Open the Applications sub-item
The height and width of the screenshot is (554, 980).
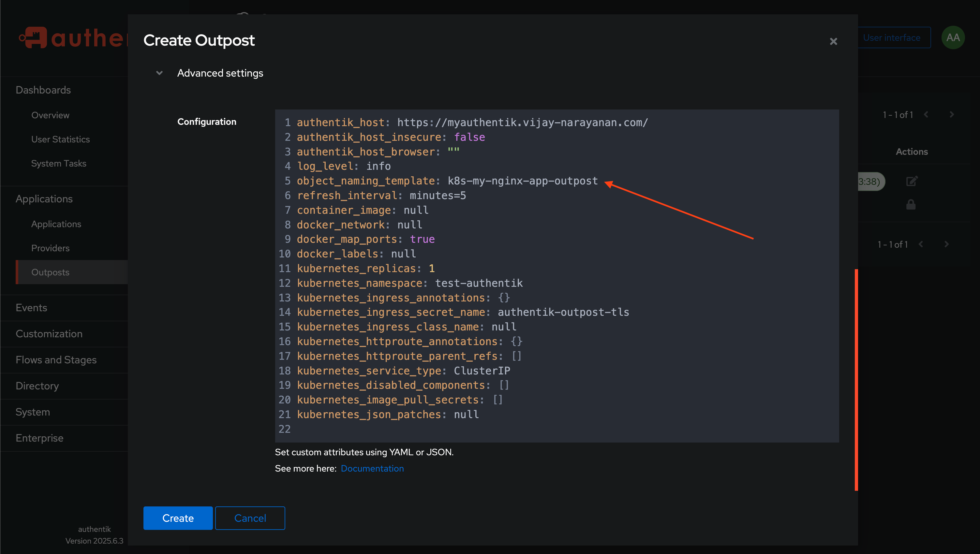[56, 224]
